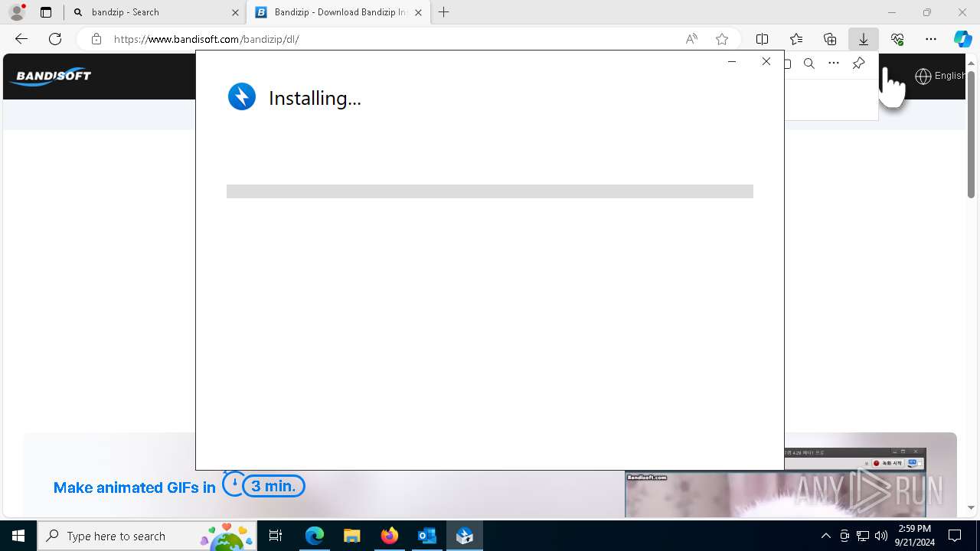The width and height of the screenshot is (980, 551).
Task: Open Downloads toolbar button
Action: pyautogui.click(x=864, y=39)
